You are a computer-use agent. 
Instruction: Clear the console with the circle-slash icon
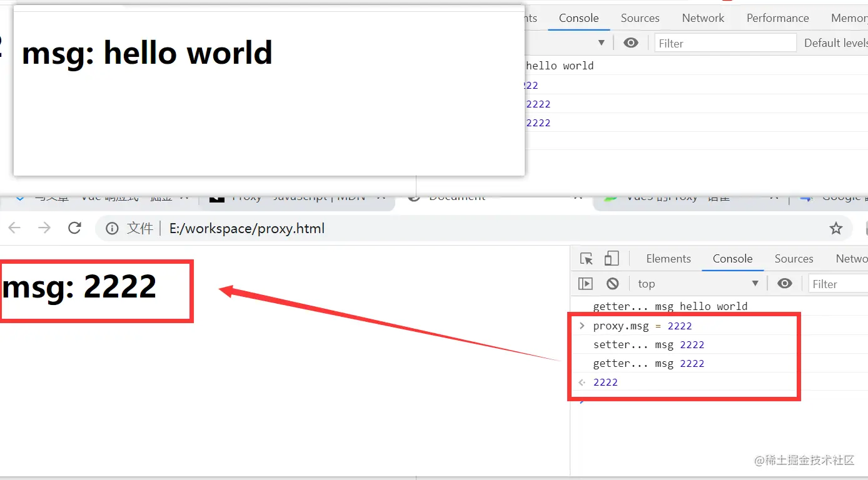[x=613, y=284]
